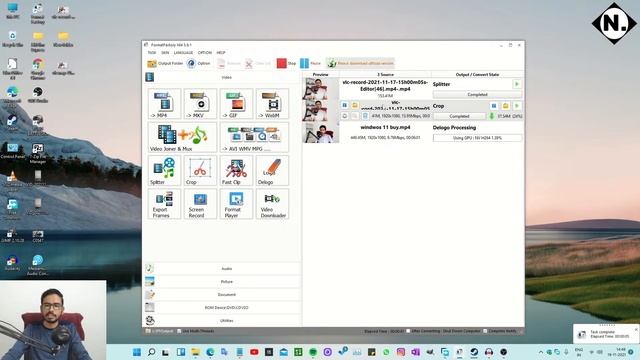Click the greyed-out Clear List toolbar button
Image resolution: width=640 pixels, height=360 pixels.
(x=258, y=63)
